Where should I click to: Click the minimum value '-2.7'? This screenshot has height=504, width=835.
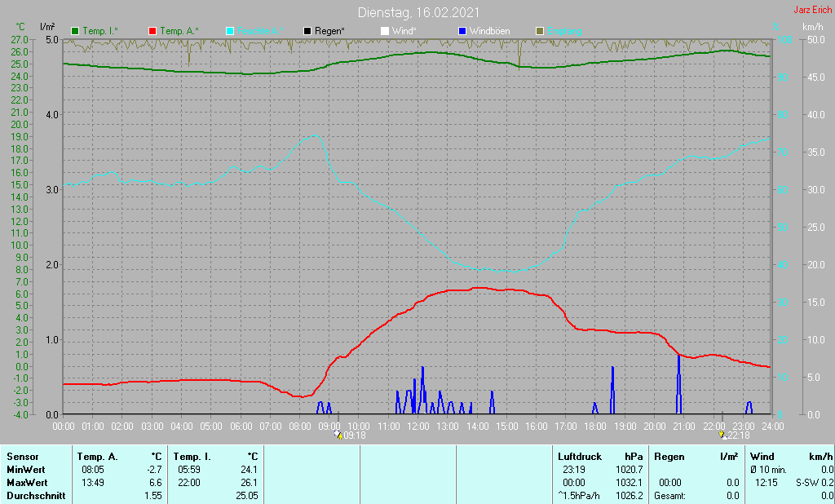tap(154, 470)
